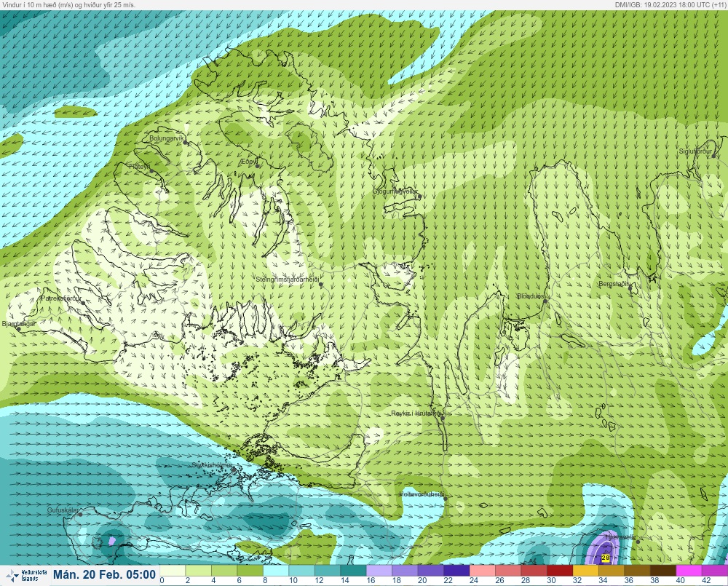Click the yellow 28 gust marker
Image resolution: width=728 pixels, height=586 pixels.
[606, 558]
